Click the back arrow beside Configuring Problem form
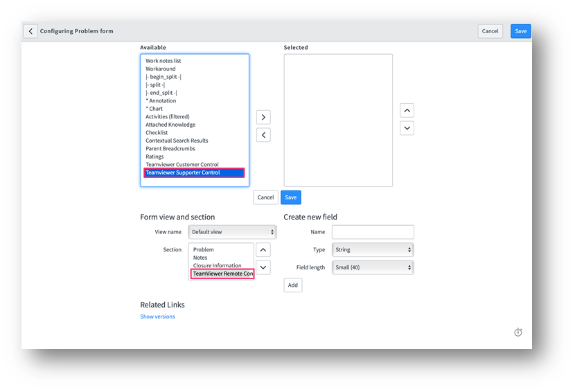The image size is (575, 392). (30, 31)
